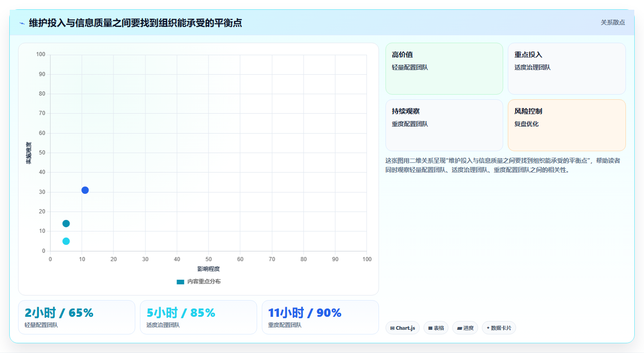Viewport: 644px width, 353px height.
Task: Open the 持续观察 quadrant card
Action: (x=444, y=125)
